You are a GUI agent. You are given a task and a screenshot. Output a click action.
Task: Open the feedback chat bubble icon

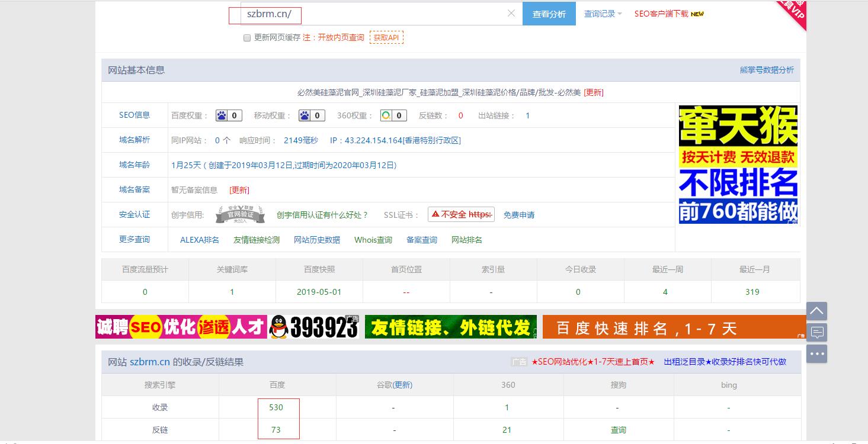[x=816, y=332]
